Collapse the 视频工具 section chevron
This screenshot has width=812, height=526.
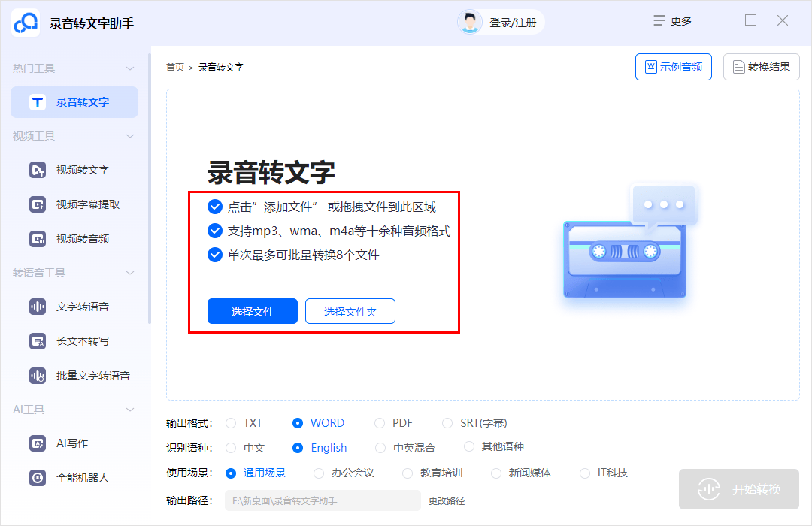(130, 136)
